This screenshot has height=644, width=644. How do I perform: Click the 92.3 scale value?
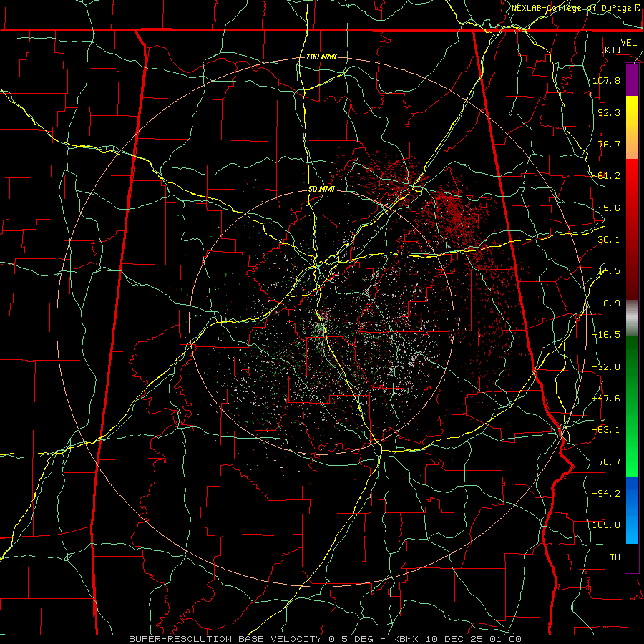(609, 112)
